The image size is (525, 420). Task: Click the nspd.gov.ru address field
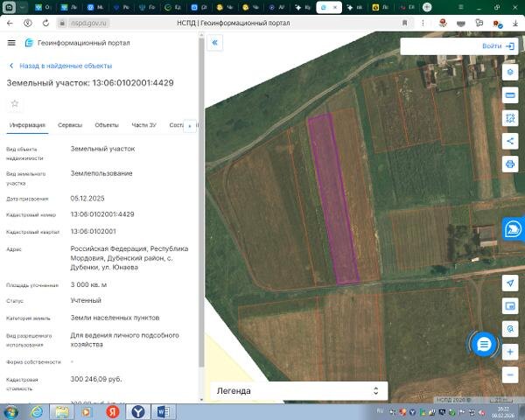click(x=88, y=23)
